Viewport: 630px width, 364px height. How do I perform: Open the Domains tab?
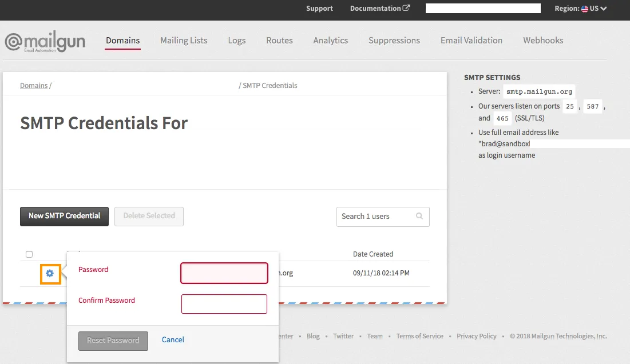pos(122,41)
